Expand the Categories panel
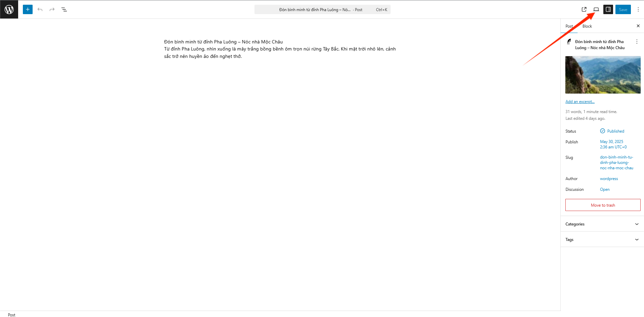644x317 pixels. (602, 224)
